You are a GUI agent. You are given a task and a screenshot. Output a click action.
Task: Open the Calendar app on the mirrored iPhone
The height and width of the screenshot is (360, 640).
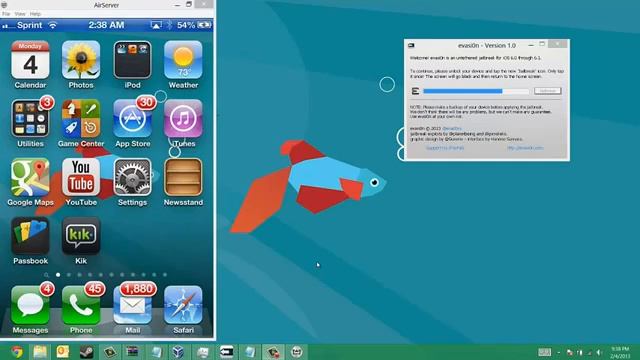click(x=30, y=60)
